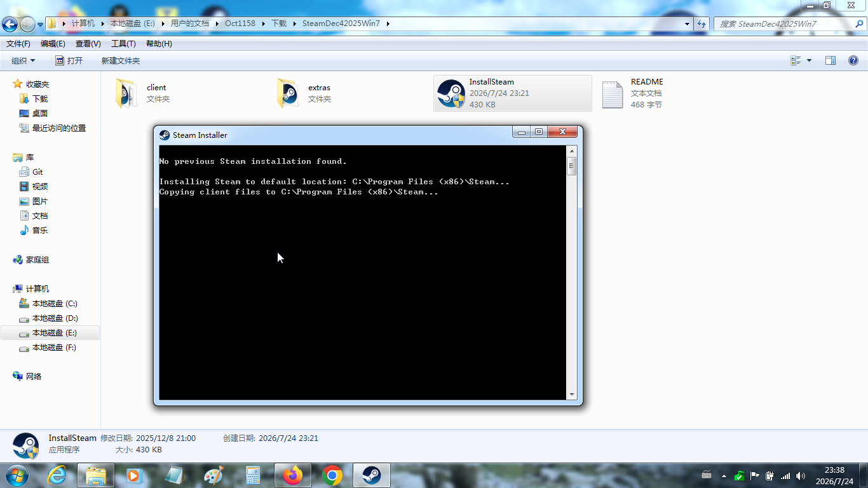Expand the breadcrumb arrow after 用户的文档
The width and height of the screenshot is (868, 488).
[217, 24]
